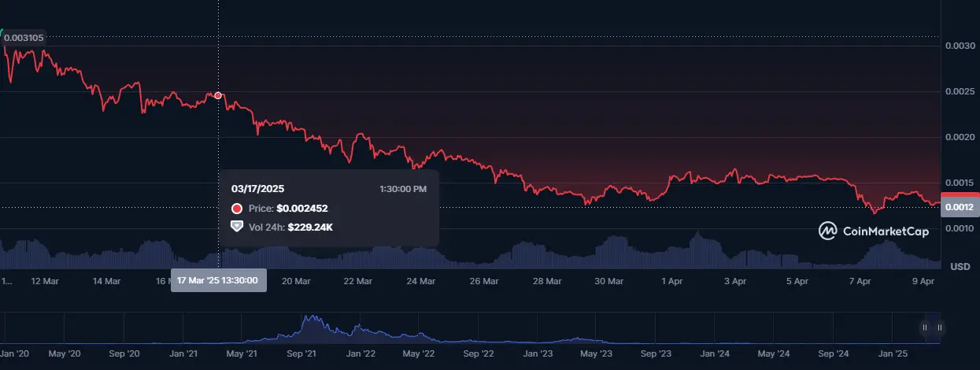Click the red Price dot in tooltip

[236, 209]
